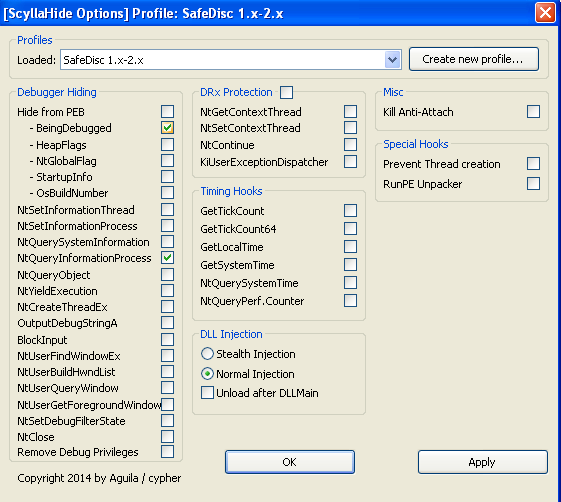Image resolution: width=561 pixels, height=502 pixels.
Task: Enable Hide from PEB checkbox
Action: pyautogui.click(x=167, y=112)
